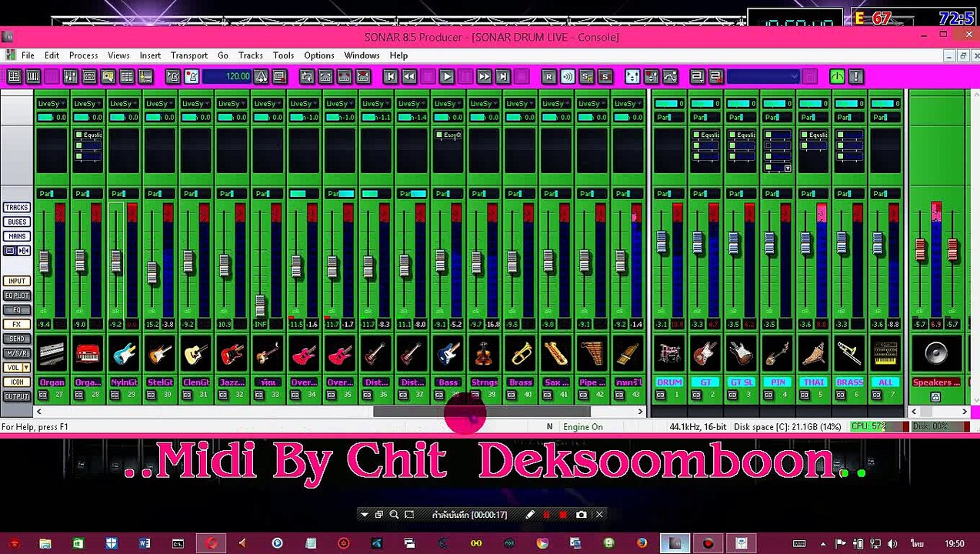The image size is (980, 554).
Task: Open the Process menu
Action: 83,55
